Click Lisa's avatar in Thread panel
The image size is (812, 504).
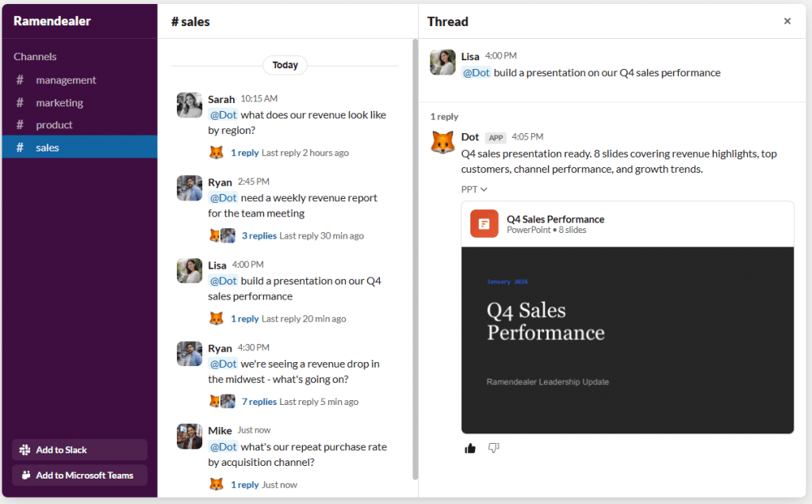442,62
